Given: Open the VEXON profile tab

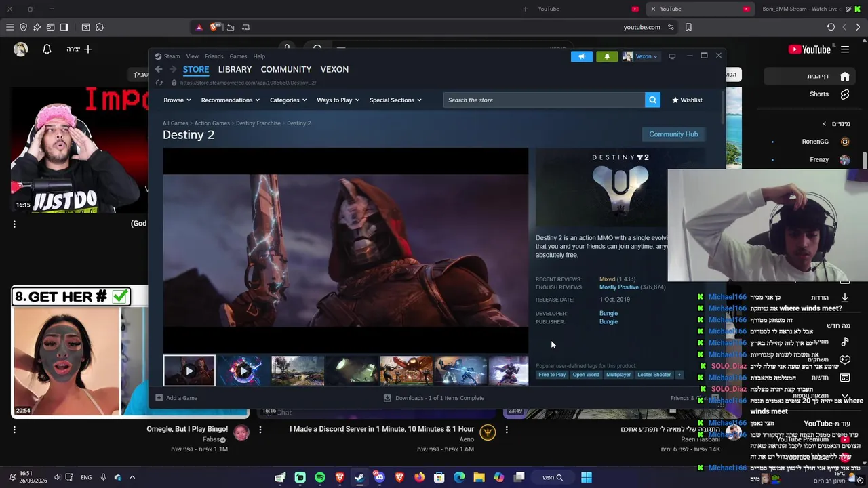Looking at the screenshot, I should coord(334,69).
